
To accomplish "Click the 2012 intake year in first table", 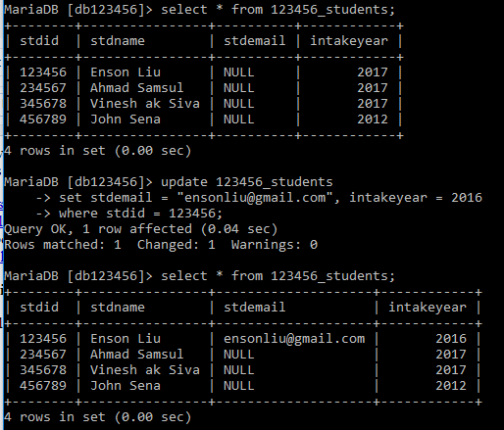I will point(373,119).
